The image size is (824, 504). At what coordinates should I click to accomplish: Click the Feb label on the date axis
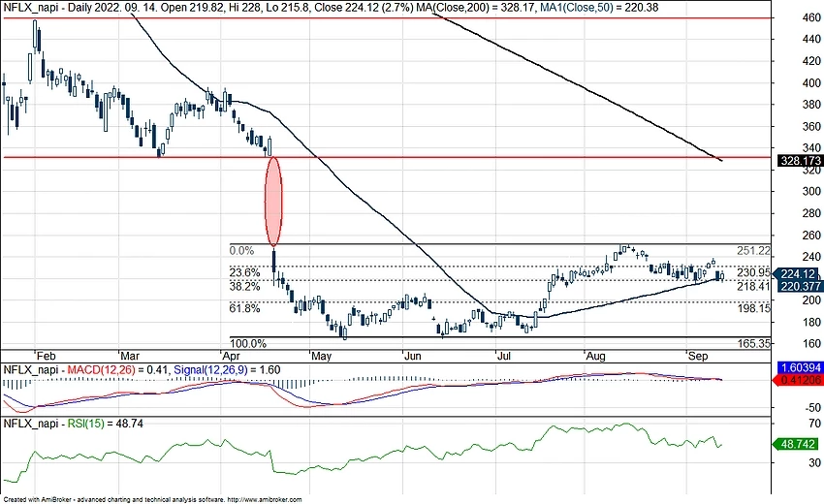click(x=46, y=356)
